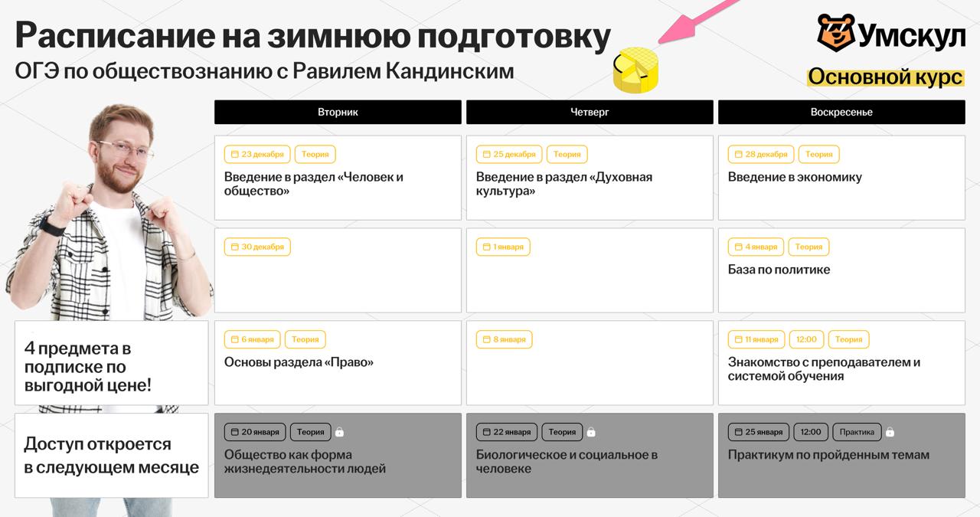Open the «4 предмета в подписке» offer block
Screen dimensions: 980x517
(x=112, y=363)
